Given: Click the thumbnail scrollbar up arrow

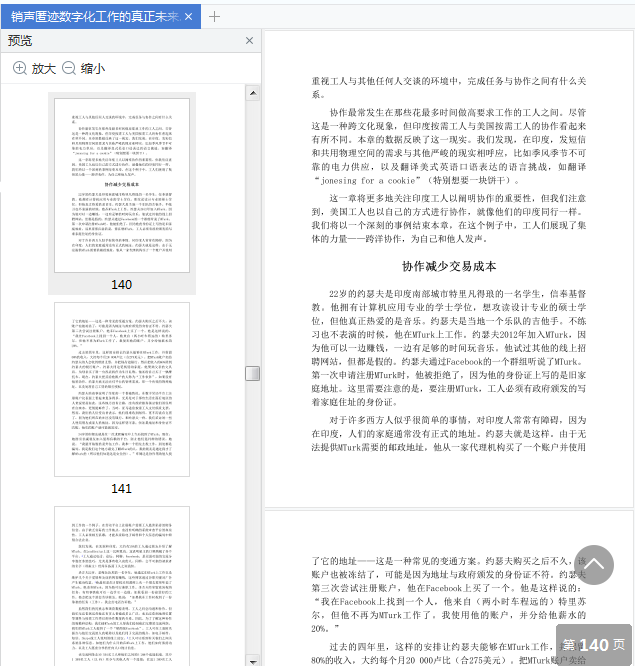Looking at the screenshot, I should tap(253, 93).
